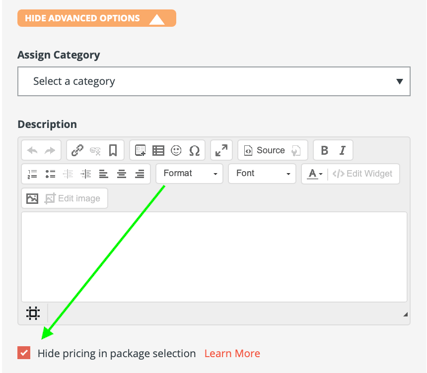Screen dimensions: 427x373
Task: Insert special character with omega icon
Action: pyautogui.click(x=194, y=151)
